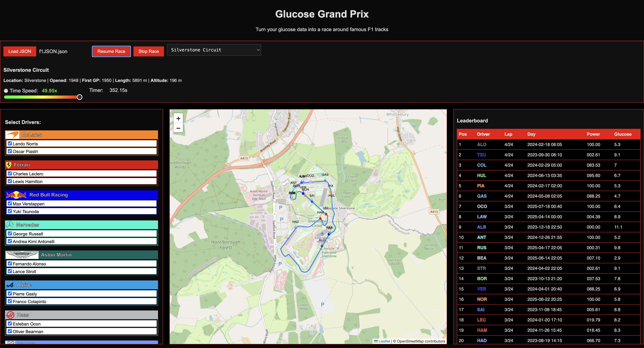The height and width of the screenshot is (348, 644).
Task: Click the Red Bull Racing logo icon
Action: [x=16, y=195]
